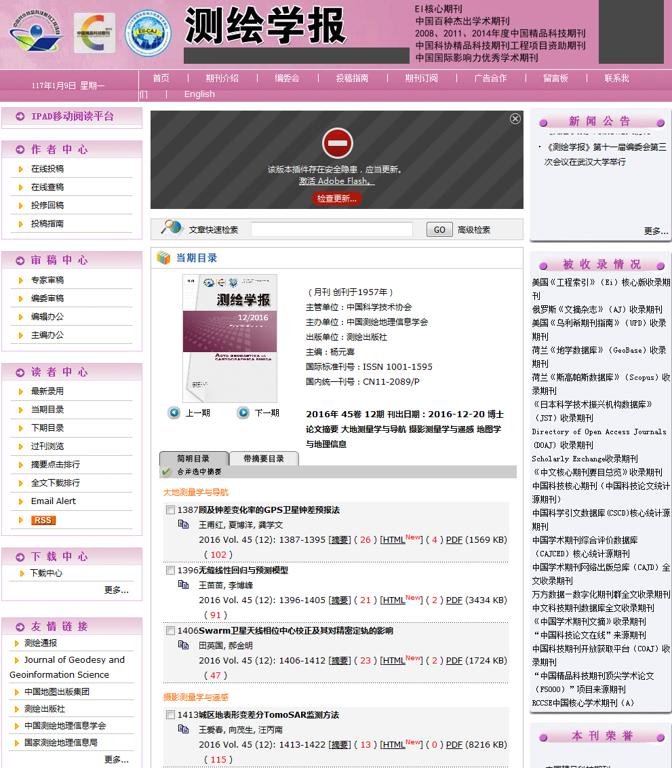This screenshot has width=672, height=768.
Task: Open the 测绘通报 friendly link
Action: [x=41, y=643]
